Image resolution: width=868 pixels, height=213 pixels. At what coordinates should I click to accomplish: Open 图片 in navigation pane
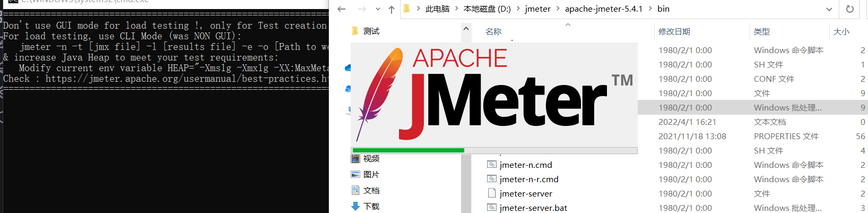pos(371,175)
